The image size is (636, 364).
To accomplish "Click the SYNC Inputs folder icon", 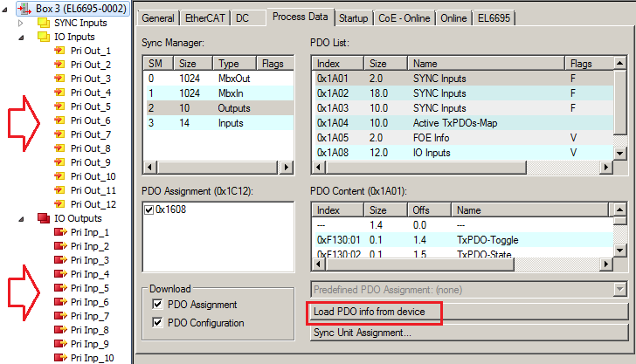I will click(x=44, y=23).
